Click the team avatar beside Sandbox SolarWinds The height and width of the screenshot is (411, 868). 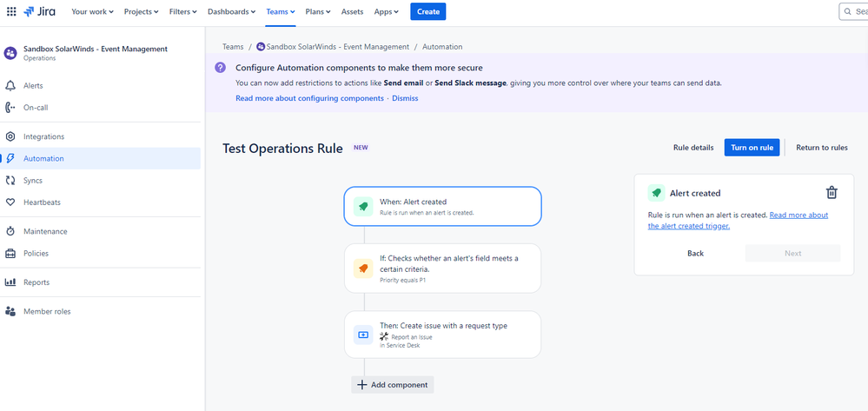10,53
